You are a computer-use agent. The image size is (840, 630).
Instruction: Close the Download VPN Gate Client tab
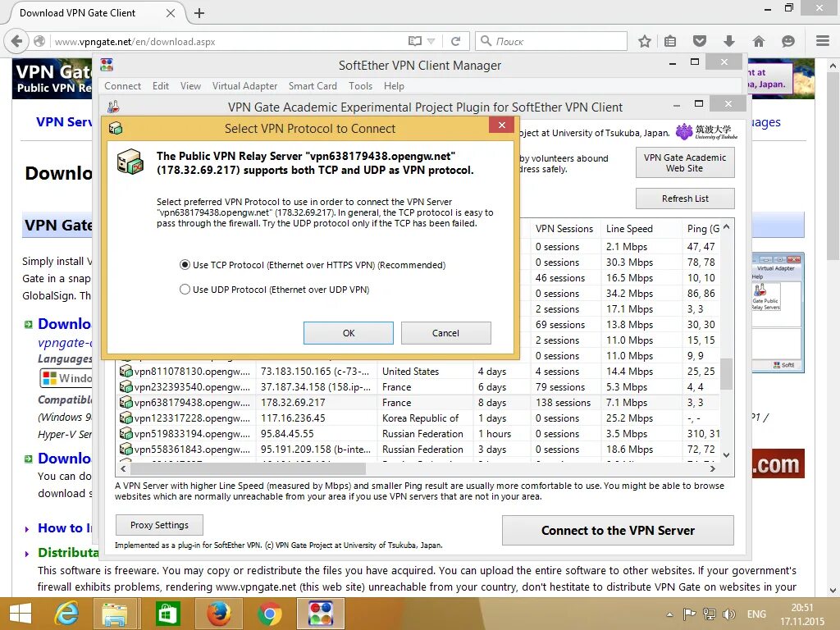[171, 13]
